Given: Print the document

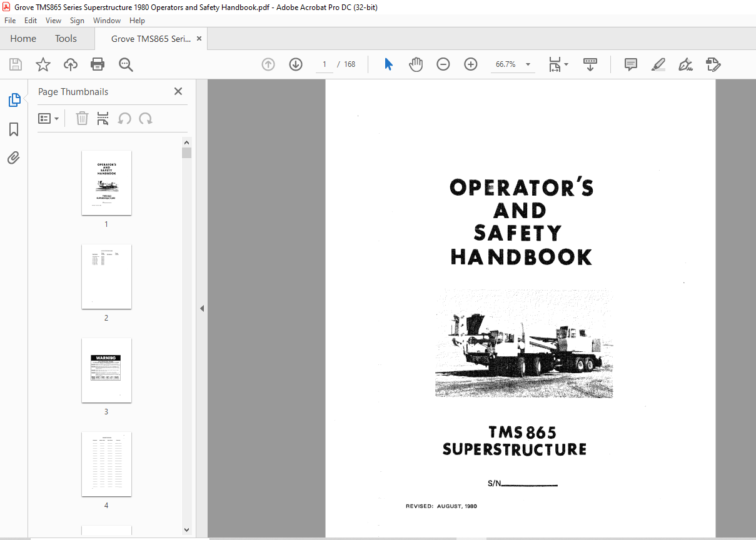Looking at the screenshot, I should click(98, 64).
